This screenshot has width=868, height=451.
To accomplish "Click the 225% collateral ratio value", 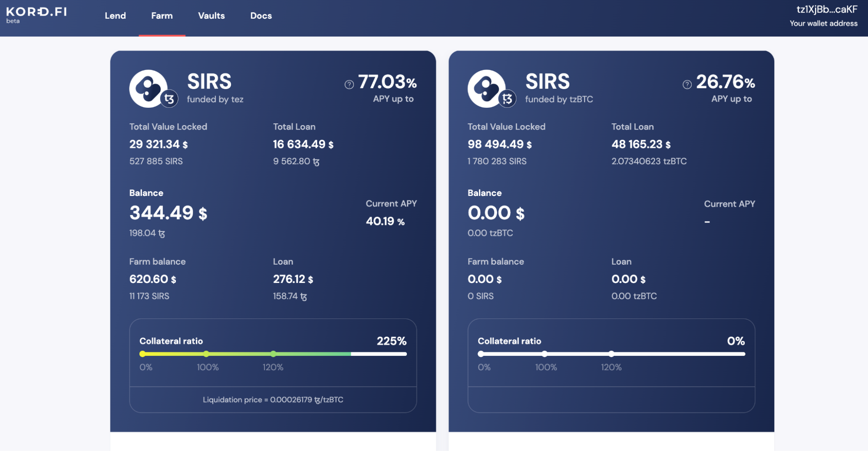I will coord(391,341).
